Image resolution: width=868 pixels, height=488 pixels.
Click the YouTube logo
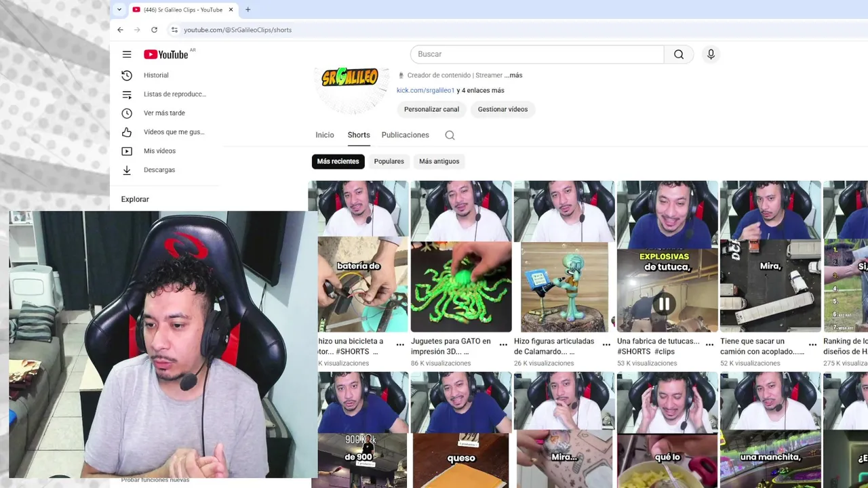[x=165, y=54]
